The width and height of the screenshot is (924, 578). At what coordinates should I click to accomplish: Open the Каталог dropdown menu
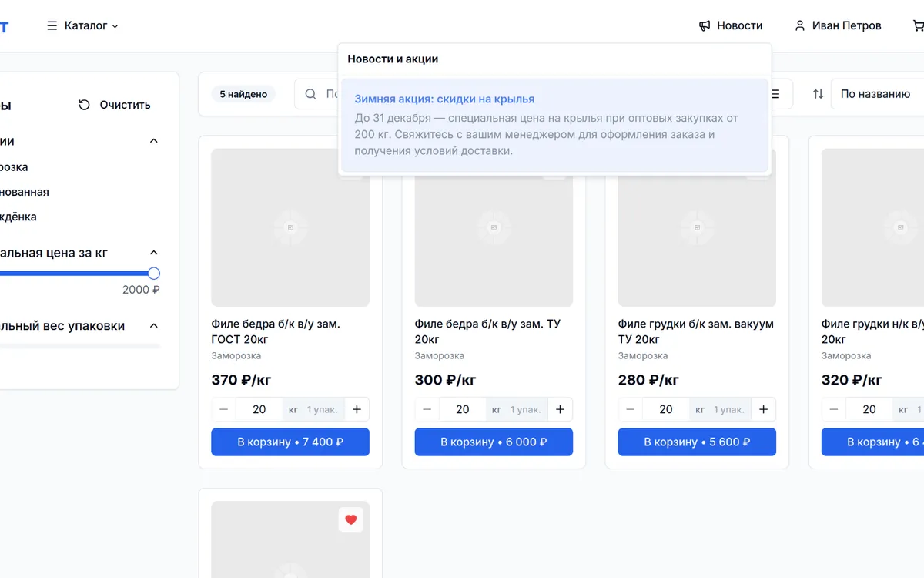coord(83,25)
